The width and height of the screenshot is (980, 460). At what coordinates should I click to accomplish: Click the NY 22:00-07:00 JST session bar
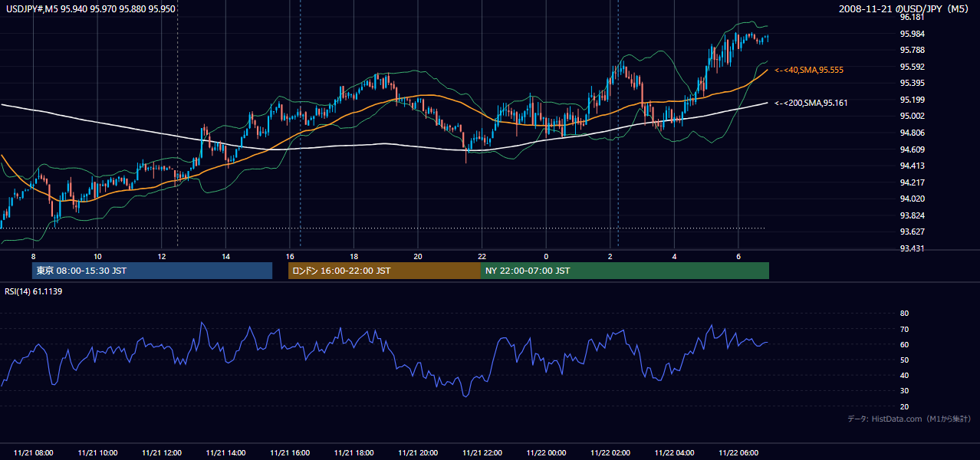[625, 271]
